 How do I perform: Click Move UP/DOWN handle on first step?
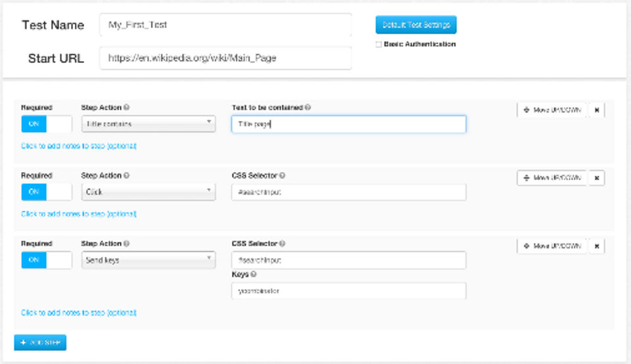tap(551, 110)
